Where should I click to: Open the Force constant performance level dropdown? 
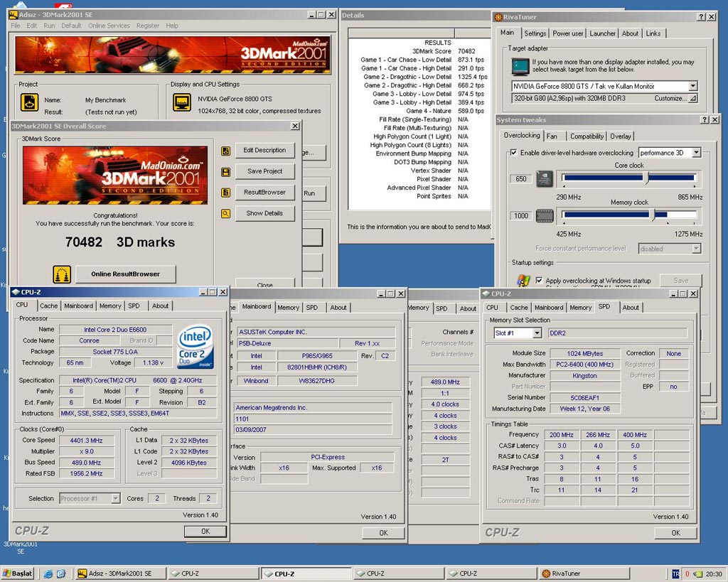tap(696, 249)
